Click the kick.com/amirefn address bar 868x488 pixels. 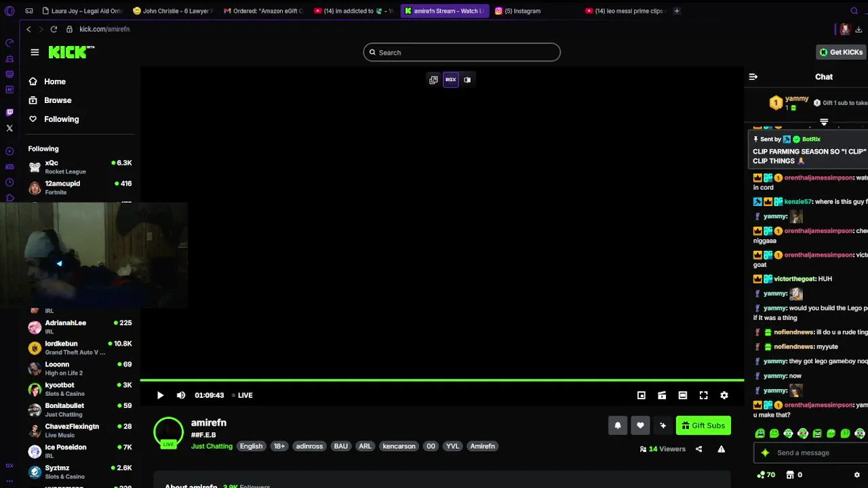click(104, 29)
